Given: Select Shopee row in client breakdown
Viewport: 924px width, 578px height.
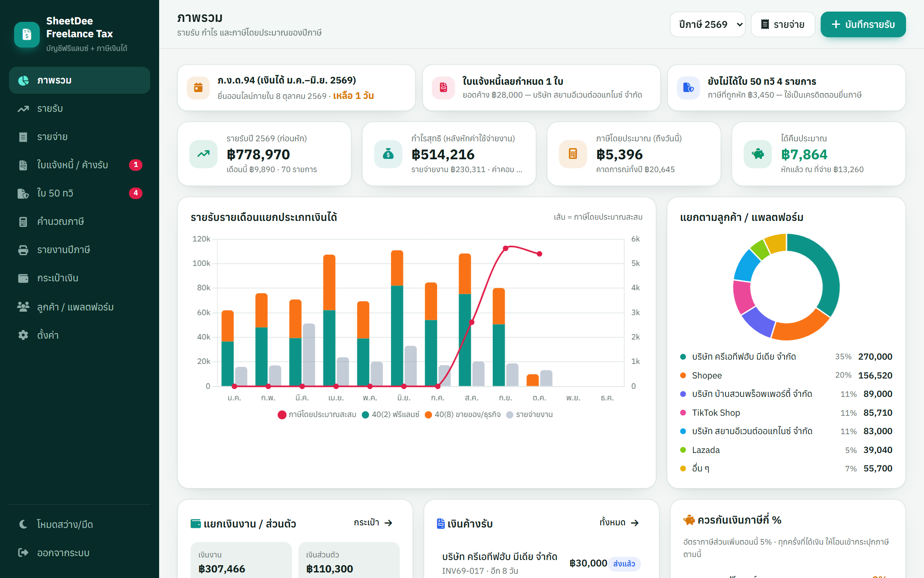Looking at the screenshot, I should coord(786,375).
